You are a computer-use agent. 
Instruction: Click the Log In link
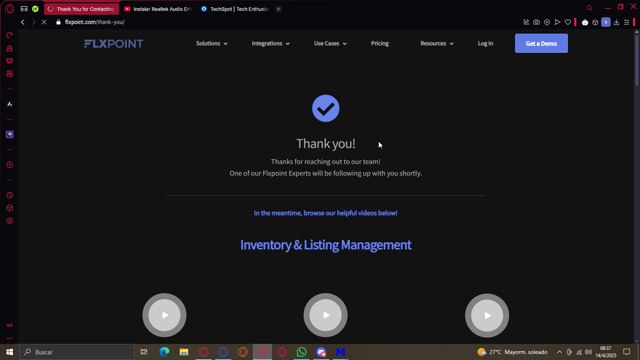485,43
